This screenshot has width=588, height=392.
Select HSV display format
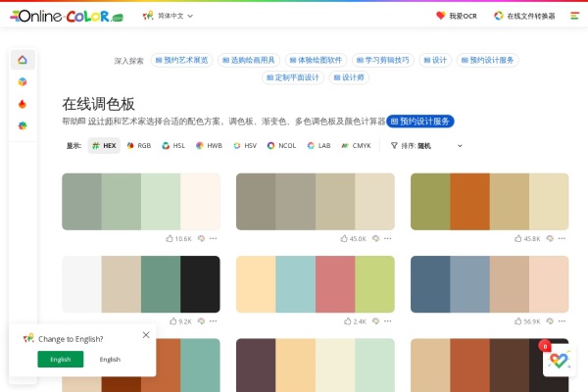[245, 146]
